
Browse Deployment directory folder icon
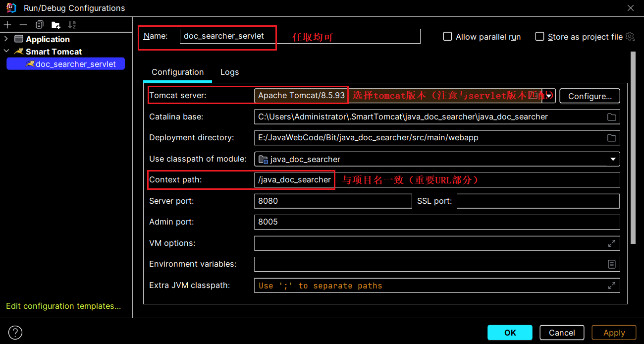tap(612, 138)
